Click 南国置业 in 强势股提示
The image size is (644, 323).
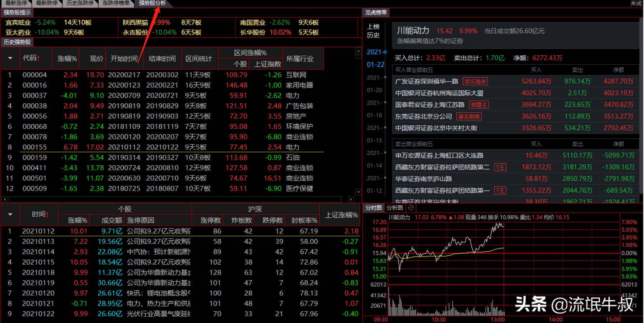coord(252,22)
